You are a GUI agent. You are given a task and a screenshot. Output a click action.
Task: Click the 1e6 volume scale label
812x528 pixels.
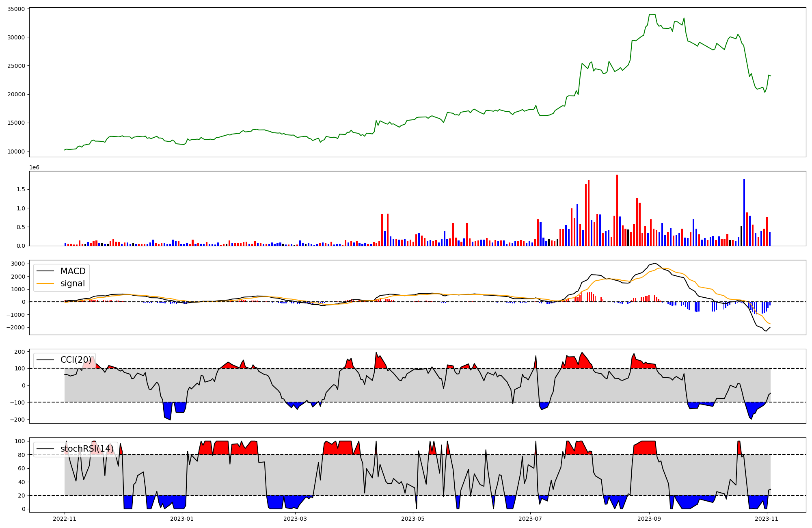[34, 167]
